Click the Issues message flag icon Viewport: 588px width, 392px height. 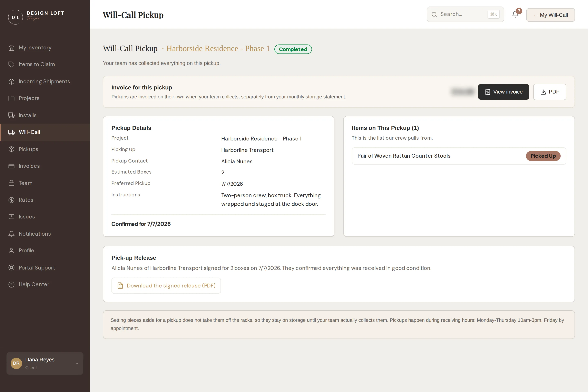pyautogui.click(x=11, y=217)
